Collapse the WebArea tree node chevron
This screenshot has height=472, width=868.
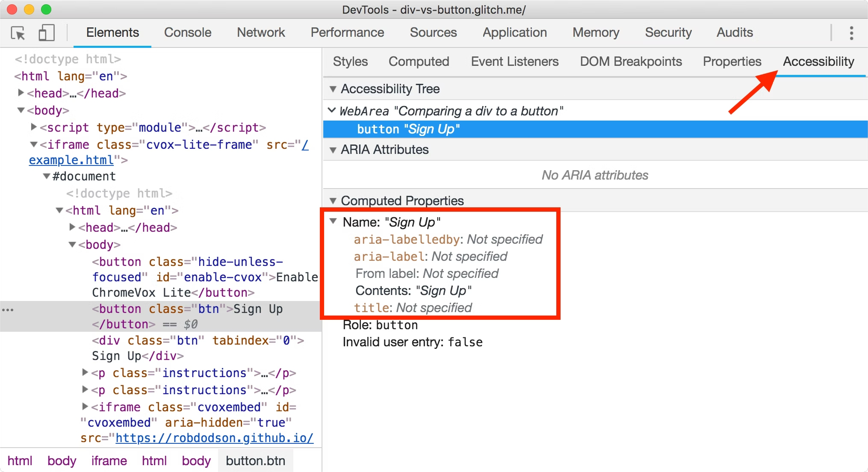(331, 110)
